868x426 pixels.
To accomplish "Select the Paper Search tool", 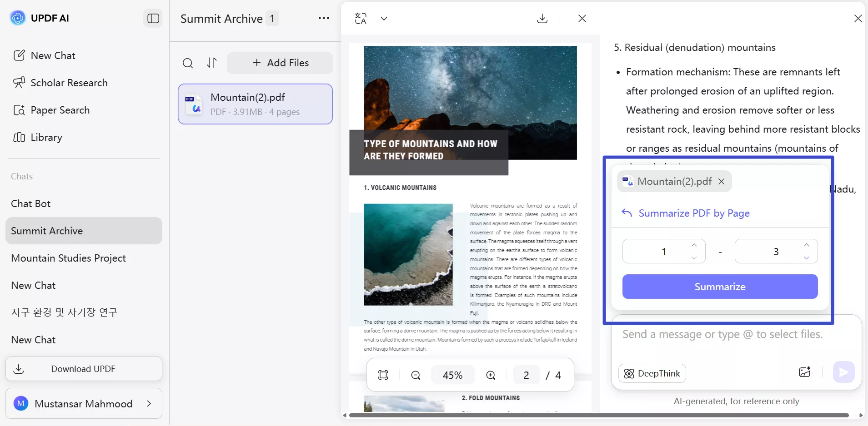I will 60,110.
